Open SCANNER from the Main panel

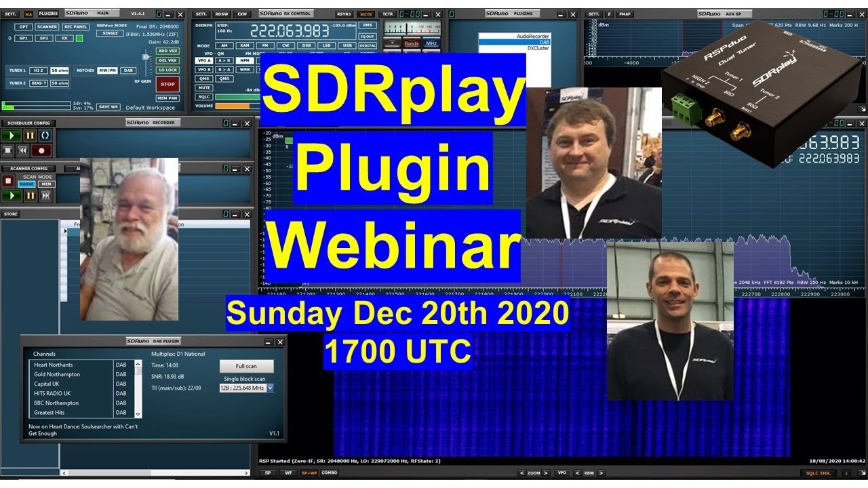(47, 26)
